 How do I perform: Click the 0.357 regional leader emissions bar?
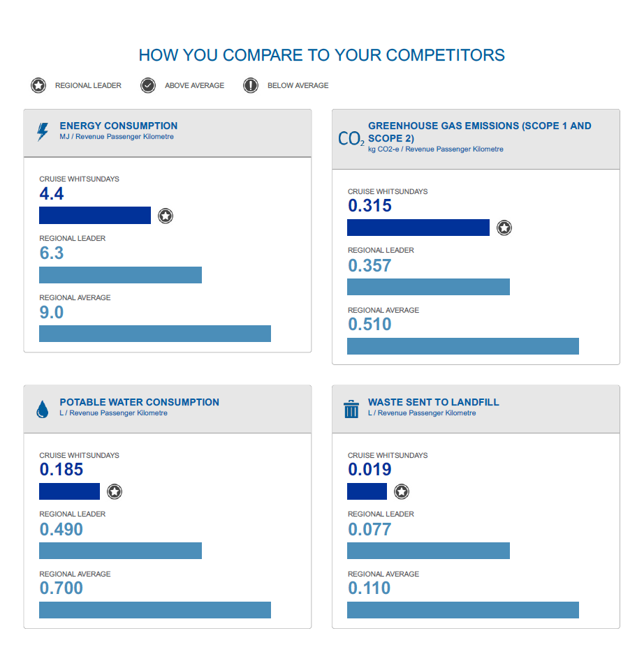(x=428, y=287)
